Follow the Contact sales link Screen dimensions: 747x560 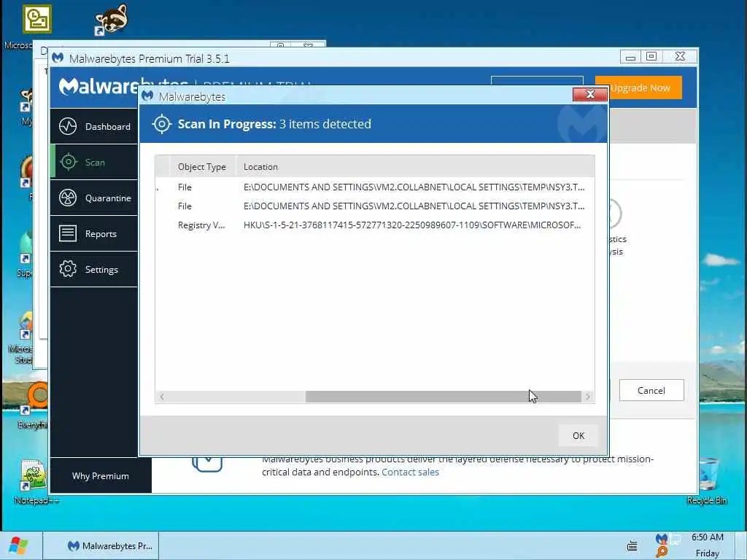click(x=410, y=472)
